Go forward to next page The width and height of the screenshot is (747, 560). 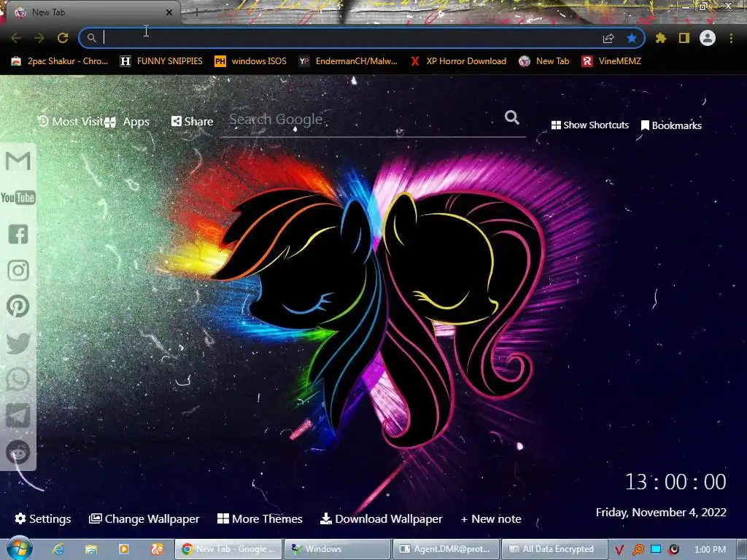pyautogui.click(x=39, y=38)
